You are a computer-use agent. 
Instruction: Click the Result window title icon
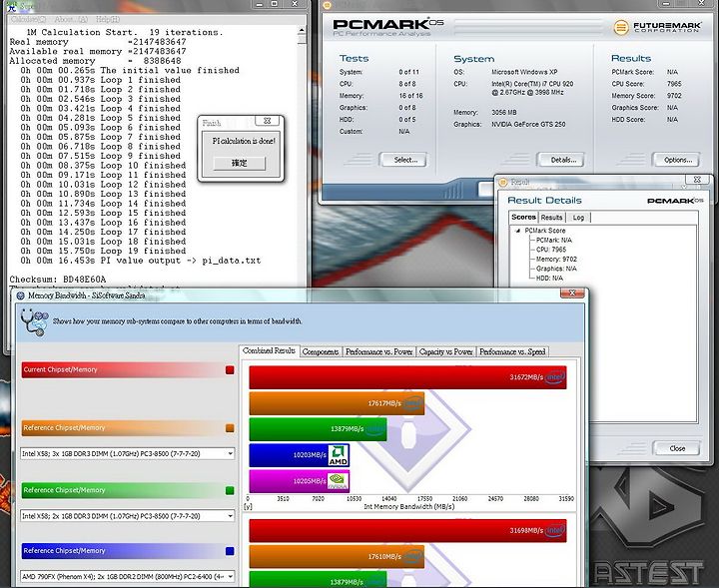coord(503,182)
